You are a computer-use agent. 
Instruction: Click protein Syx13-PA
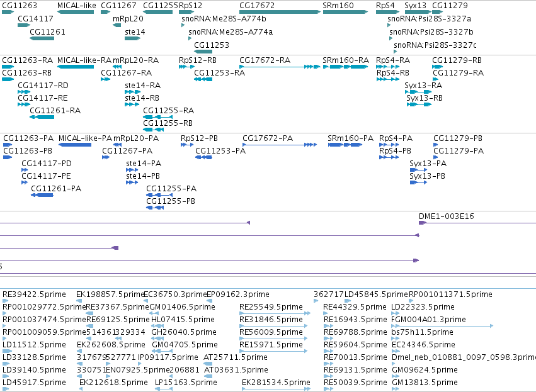click(428, 163)
